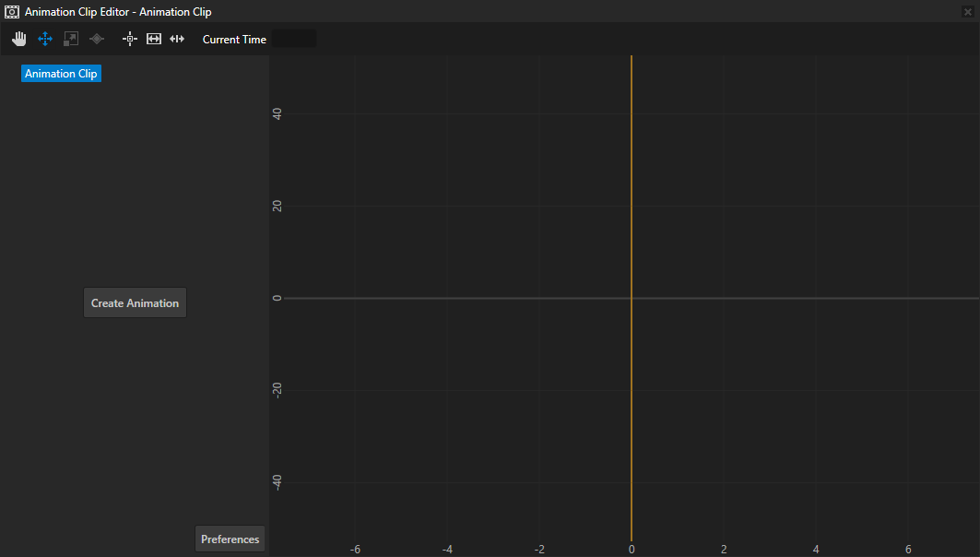
Task: Click the 2 mark on time axis
Action: (x=724, y=550)
